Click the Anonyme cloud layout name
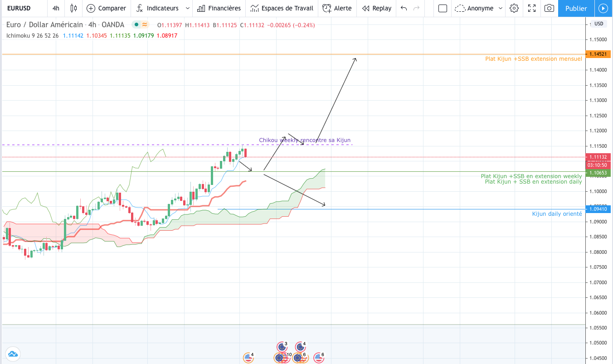The image size is (613, 364). pos(474,8)
